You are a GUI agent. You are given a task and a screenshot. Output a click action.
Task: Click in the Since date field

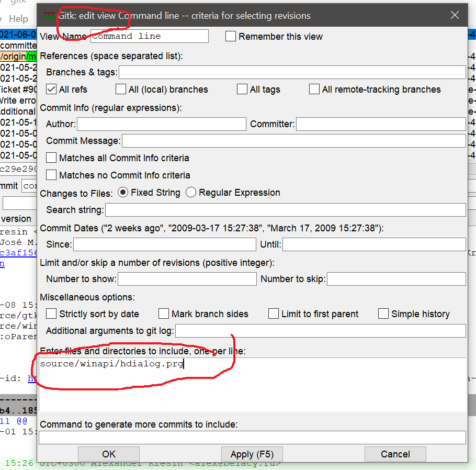165,244
